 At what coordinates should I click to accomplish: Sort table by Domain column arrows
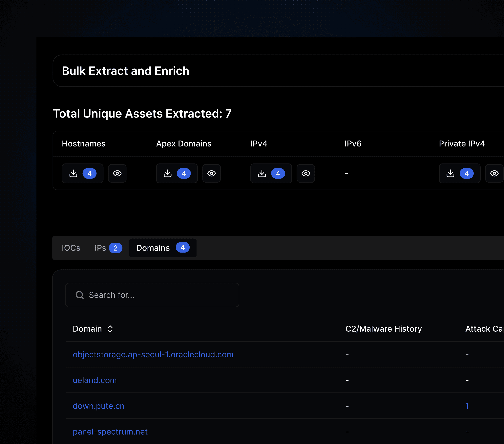pos(110,329)
